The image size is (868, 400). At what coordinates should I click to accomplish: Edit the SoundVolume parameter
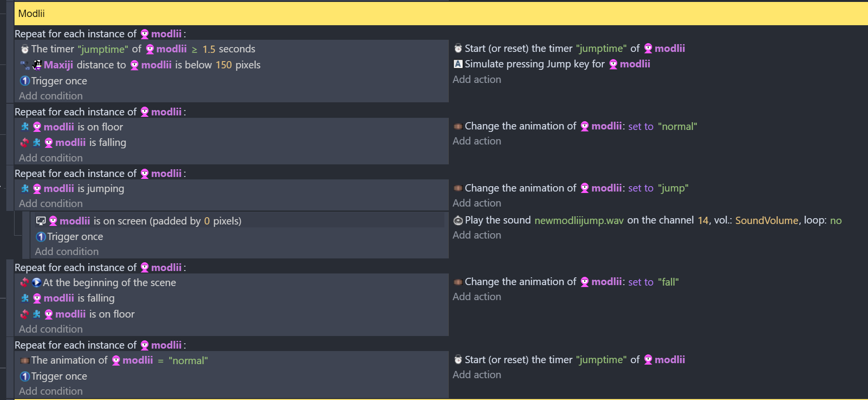pos(767,221)
